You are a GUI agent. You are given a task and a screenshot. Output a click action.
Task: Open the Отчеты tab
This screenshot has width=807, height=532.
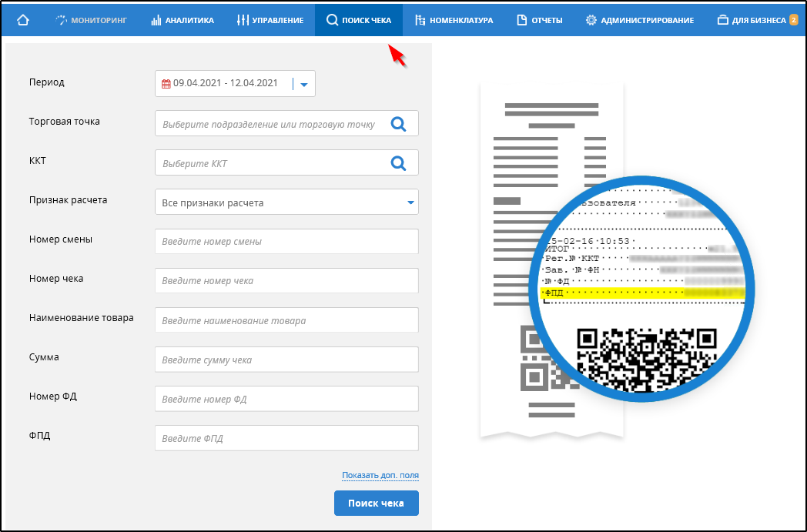(x=539, y=20)
